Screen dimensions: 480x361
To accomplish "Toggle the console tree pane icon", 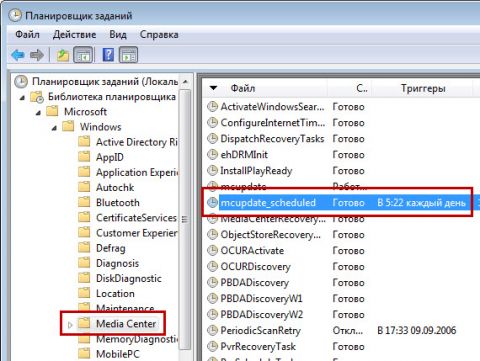I will click(83, 55).
